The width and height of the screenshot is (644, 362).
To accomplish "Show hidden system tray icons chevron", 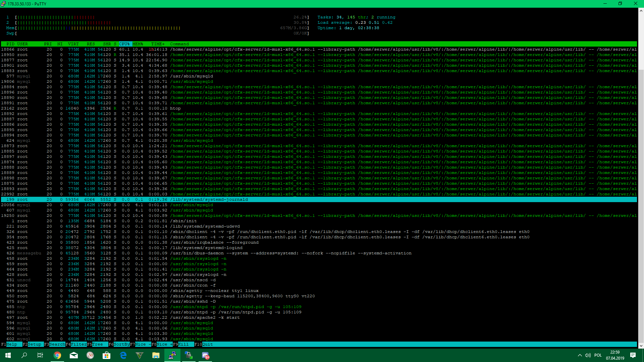I will (x=580, y=355).
